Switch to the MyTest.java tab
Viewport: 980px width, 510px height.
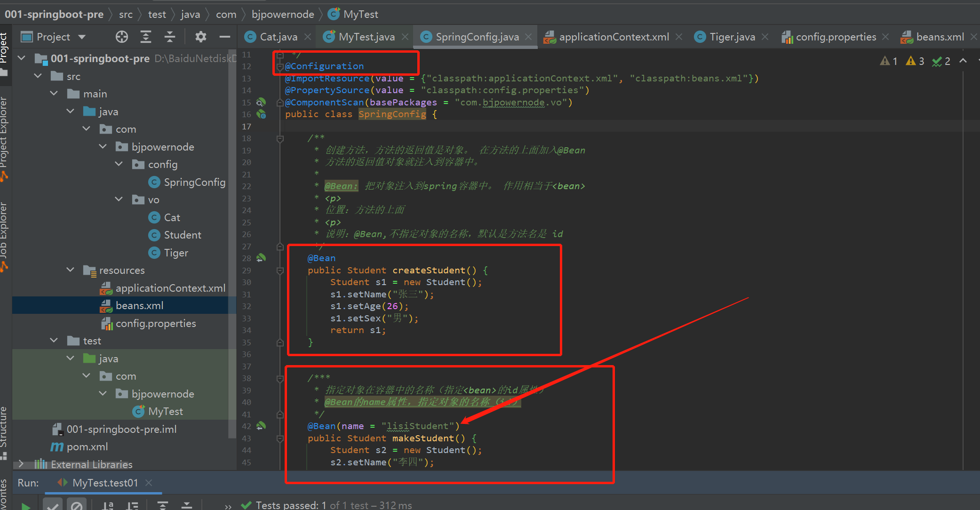pyautogui.click(x=366, y=37)
